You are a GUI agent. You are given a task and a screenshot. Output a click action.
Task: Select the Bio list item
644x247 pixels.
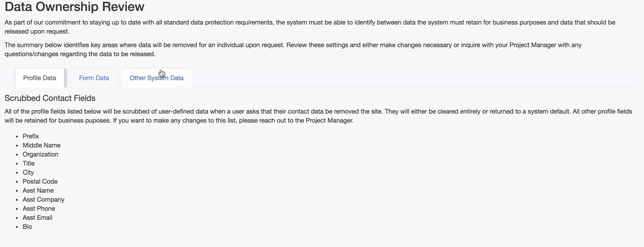[27, 227]
